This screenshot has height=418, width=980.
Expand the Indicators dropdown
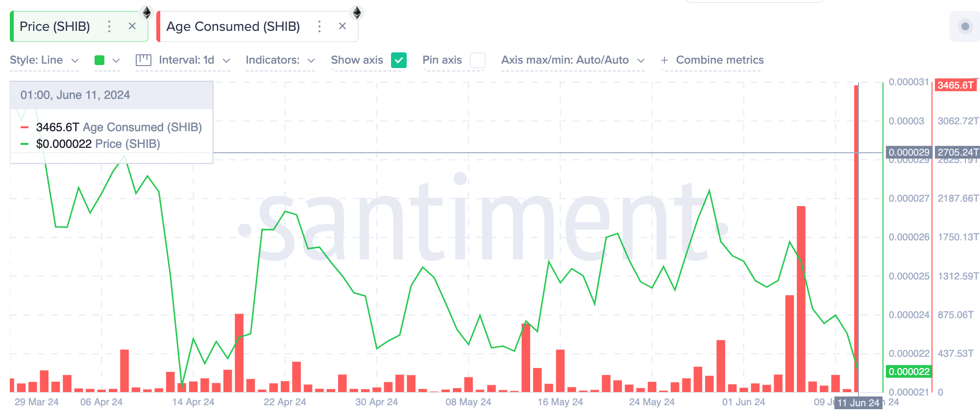(x=280, y=60)
